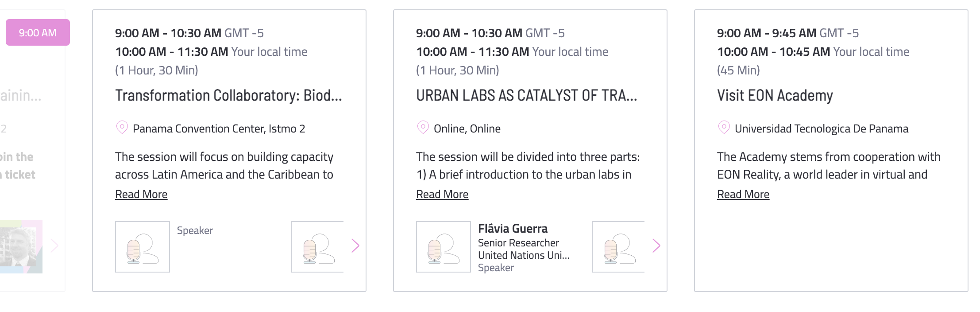Click the Flávia Guerra speaker name
The width and height of the screenshot is (980, 312).
[x=513, y=229]
